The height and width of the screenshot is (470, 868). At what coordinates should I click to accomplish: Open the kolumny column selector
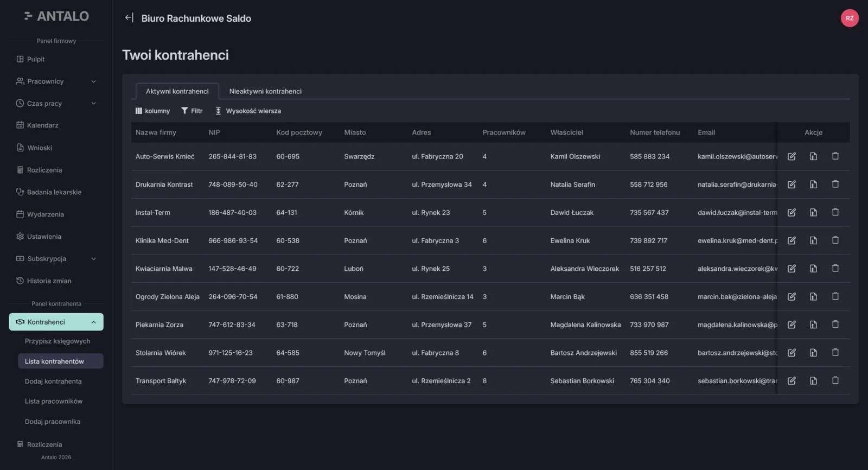point(152,111)
